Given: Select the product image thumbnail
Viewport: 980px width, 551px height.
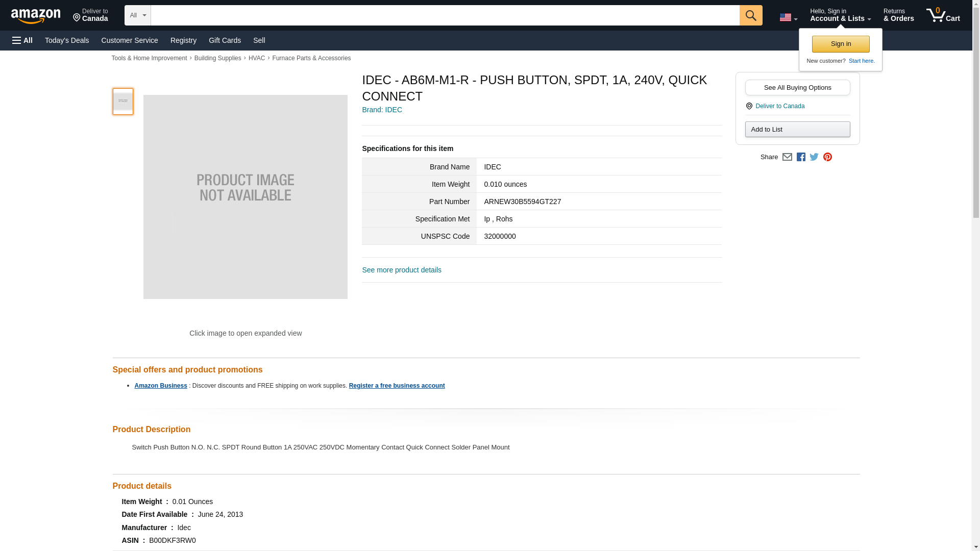Looking at the screenshot, I should [x=123, y=101].
